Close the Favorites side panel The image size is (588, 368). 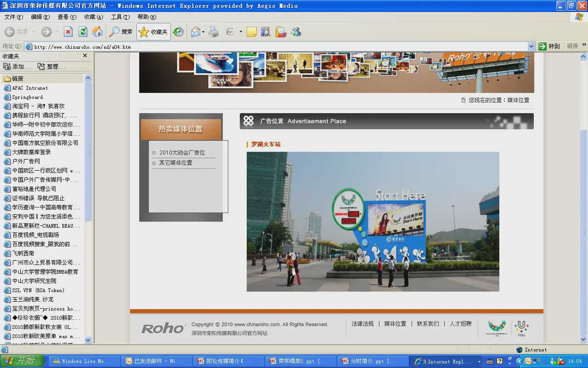85,56
